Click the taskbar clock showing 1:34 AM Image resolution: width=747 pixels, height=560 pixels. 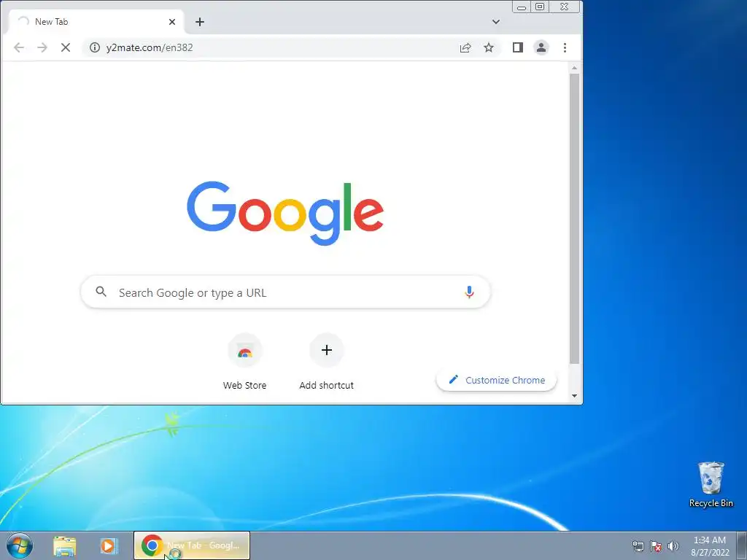click(x=710, y=546)
